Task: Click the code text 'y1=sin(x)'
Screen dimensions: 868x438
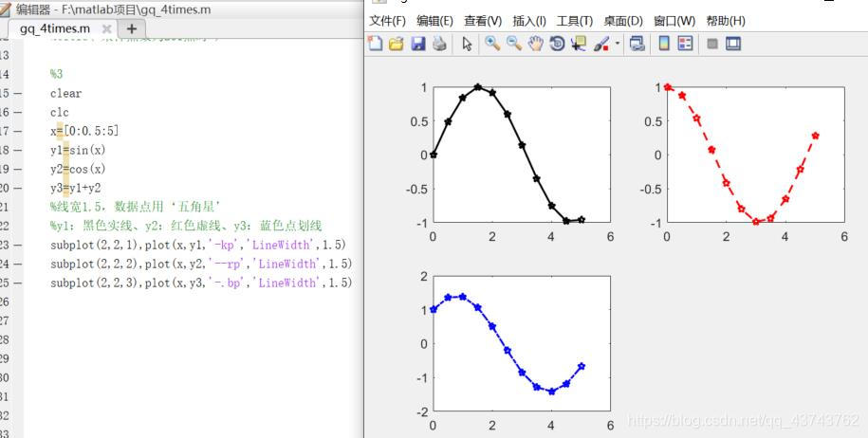Action: (78, 150)
